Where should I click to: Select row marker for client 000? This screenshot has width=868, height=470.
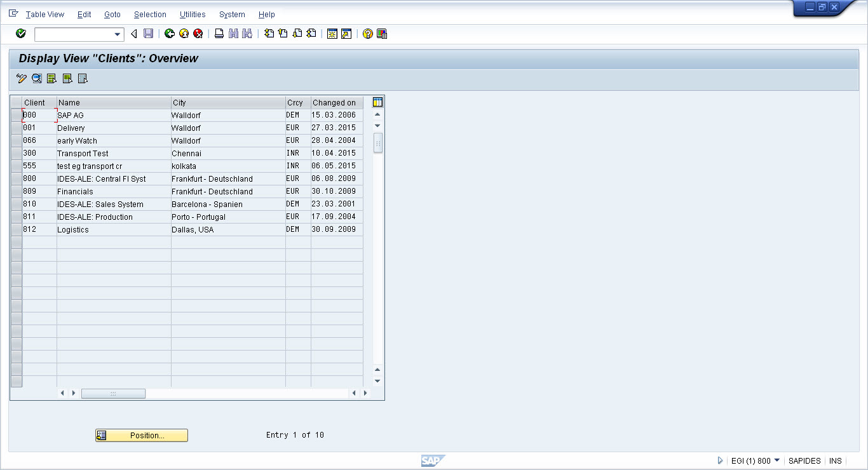coord(17,115)
